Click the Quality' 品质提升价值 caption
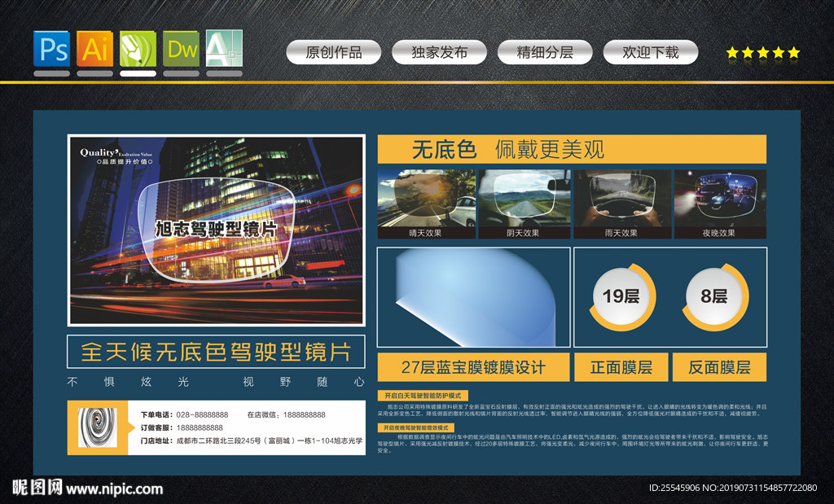The image size is (834, 504). [x=116, y=156]
